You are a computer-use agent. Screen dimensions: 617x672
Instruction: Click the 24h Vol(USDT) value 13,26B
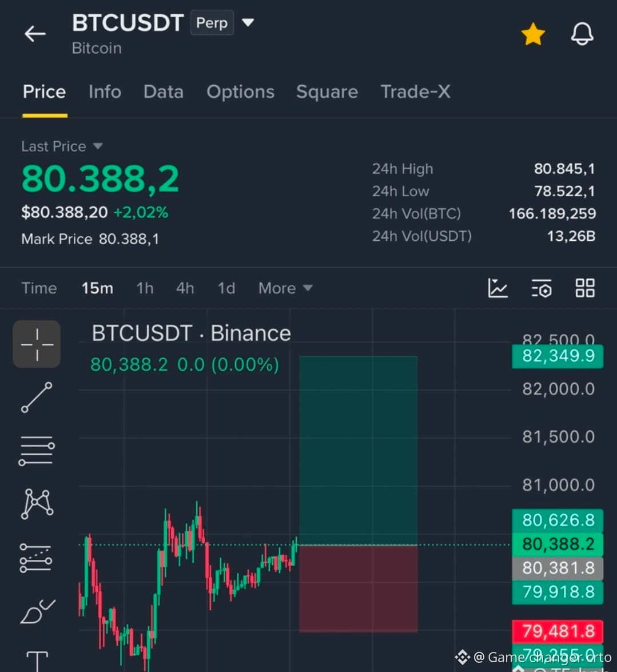571,236
